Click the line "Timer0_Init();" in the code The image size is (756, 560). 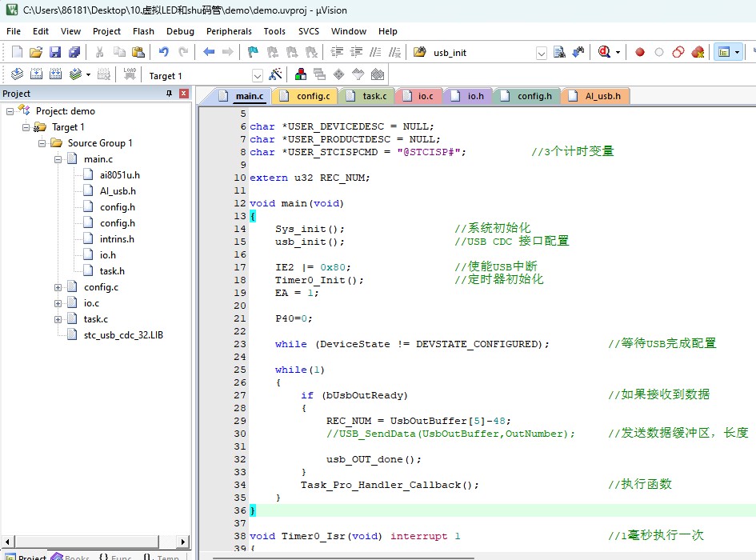click(319, 280)
